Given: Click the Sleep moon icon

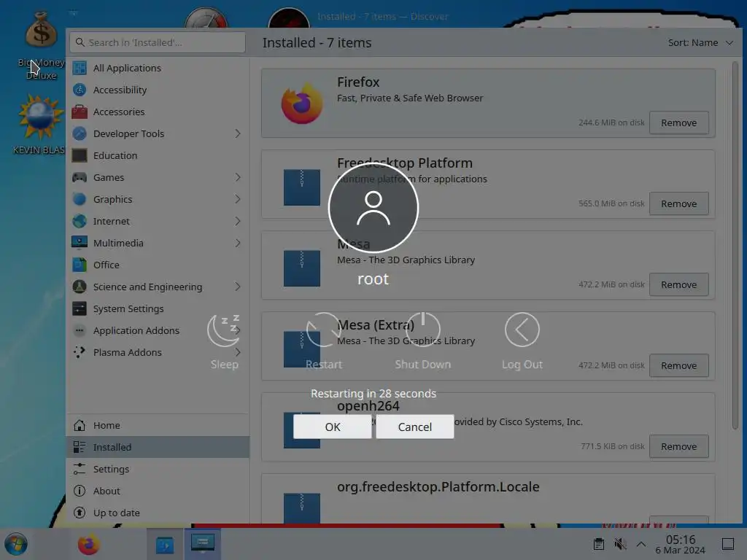Looking at the screenshot, I should click(x=224, y=330).
